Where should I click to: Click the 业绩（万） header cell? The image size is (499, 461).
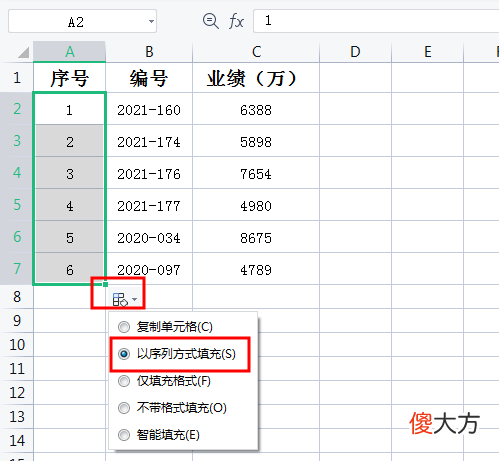click(256, 78)
